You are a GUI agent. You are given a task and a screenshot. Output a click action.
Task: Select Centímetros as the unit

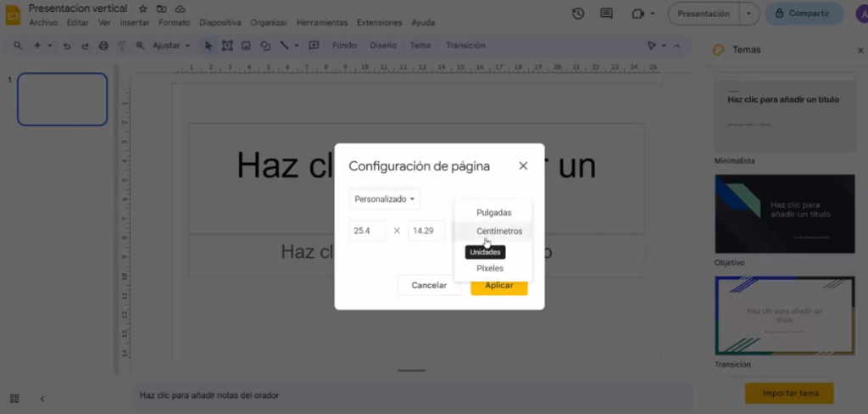click(498, 231)
